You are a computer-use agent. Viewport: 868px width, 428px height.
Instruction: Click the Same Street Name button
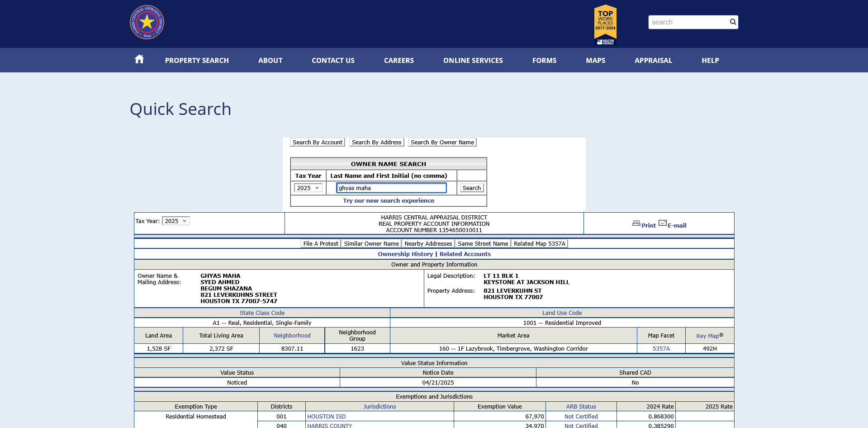[x=483, y=243]
